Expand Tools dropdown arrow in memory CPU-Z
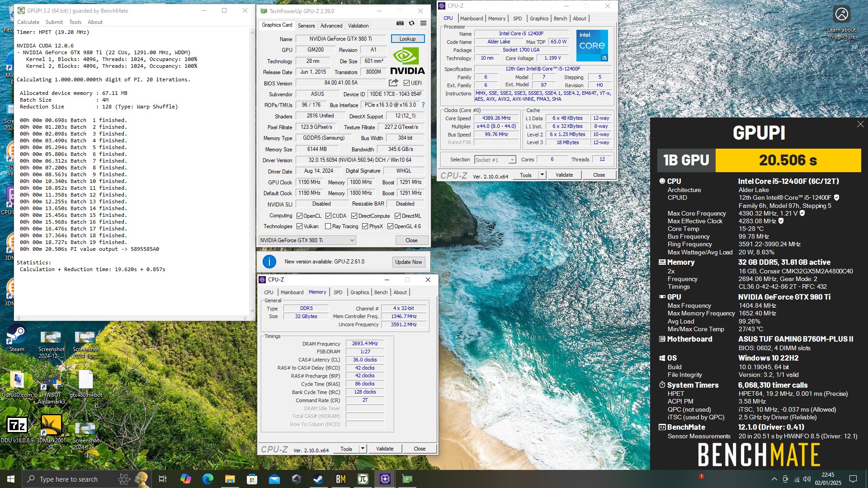This screenshot has height=488, width=868. tap(363, 449)
